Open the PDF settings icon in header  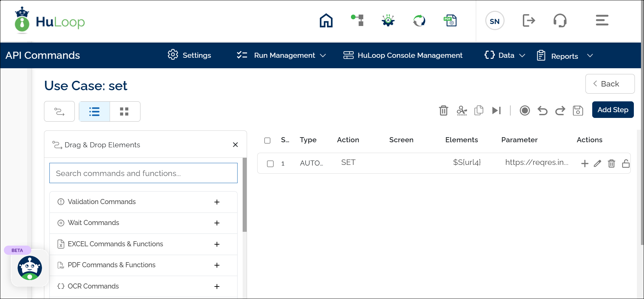(450, 21)
